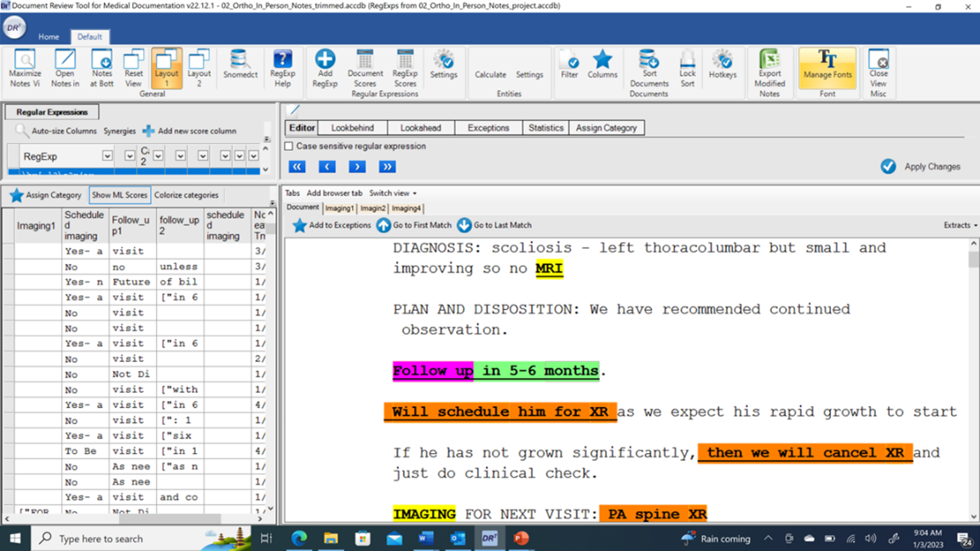Open the Lookahead tab

[x=421, y=128]
